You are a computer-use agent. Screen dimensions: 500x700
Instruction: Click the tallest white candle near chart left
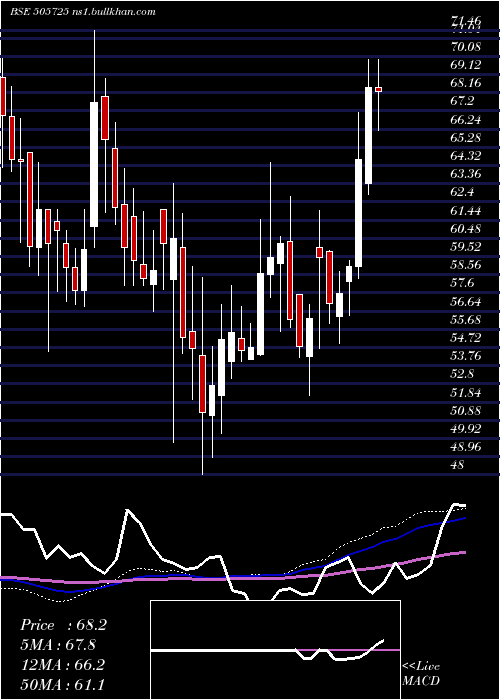(x=94, y=164)
